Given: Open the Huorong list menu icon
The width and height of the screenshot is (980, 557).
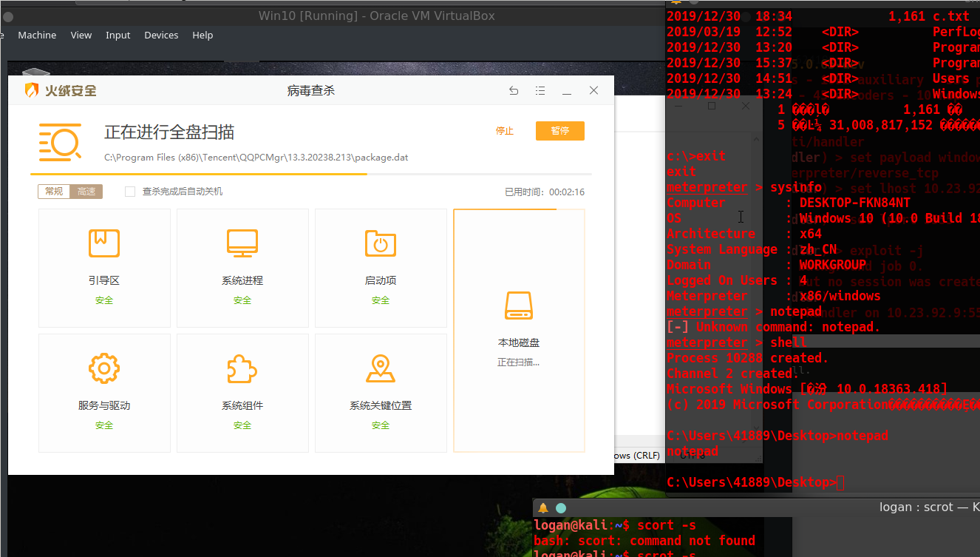Looking at the screenshot, I should click(x=540, y=90).
